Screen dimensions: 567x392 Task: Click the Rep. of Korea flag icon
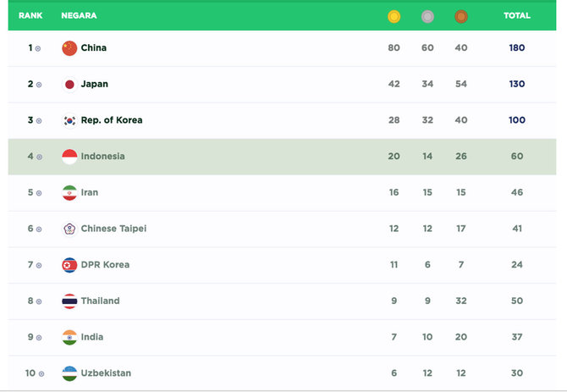tap(69, 120)
